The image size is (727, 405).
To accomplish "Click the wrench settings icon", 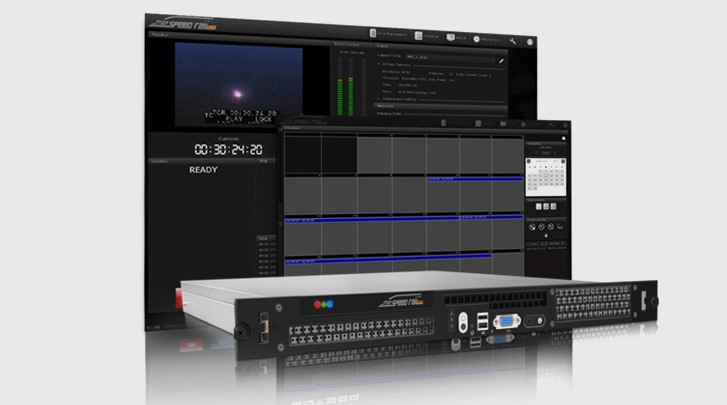I will tap(512, 40).
